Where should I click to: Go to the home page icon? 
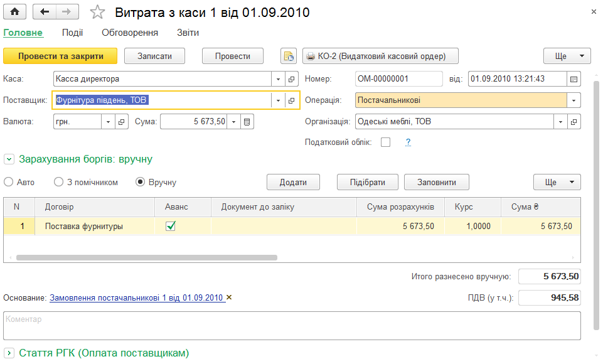click(x=14, y=11)
